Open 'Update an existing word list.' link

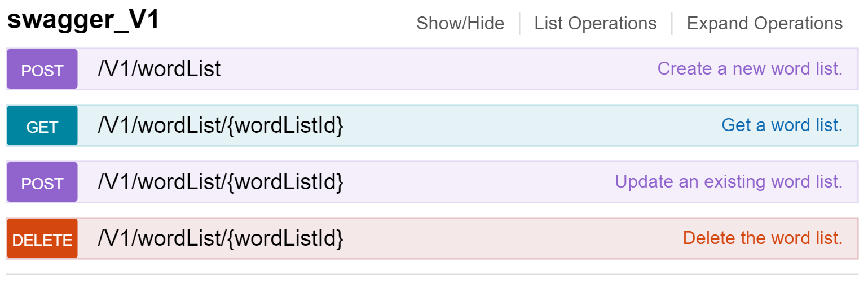729,182
